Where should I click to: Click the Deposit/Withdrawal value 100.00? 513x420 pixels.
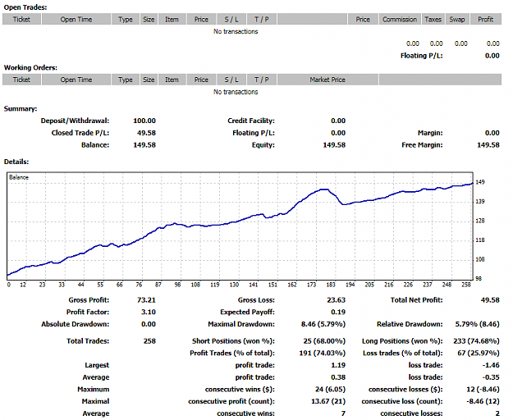(x=144, y=121)
